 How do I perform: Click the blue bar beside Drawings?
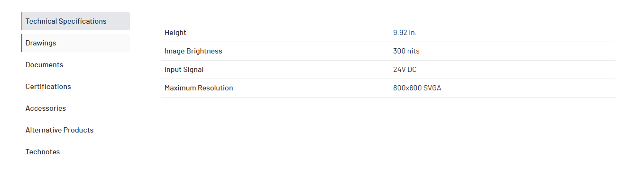pos(22,43)
